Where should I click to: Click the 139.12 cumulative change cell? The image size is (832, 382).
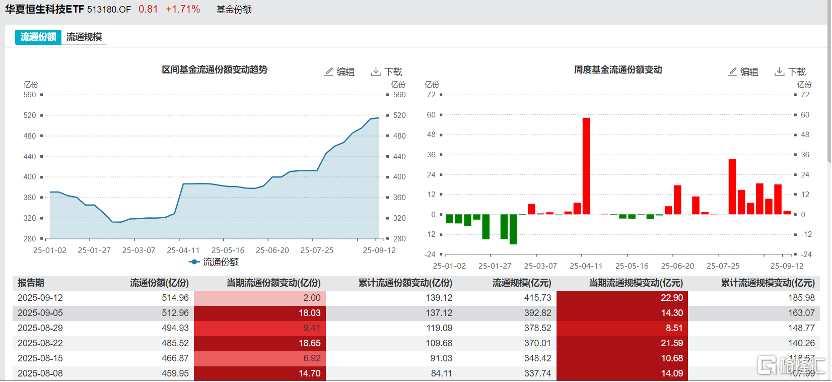coord(439,298)
